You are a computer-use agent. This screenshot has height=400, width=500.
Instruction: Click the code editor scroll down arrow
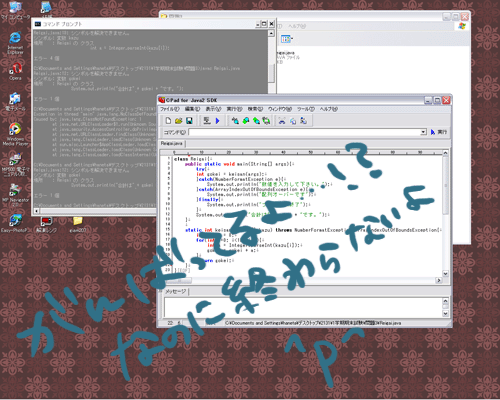445,273
